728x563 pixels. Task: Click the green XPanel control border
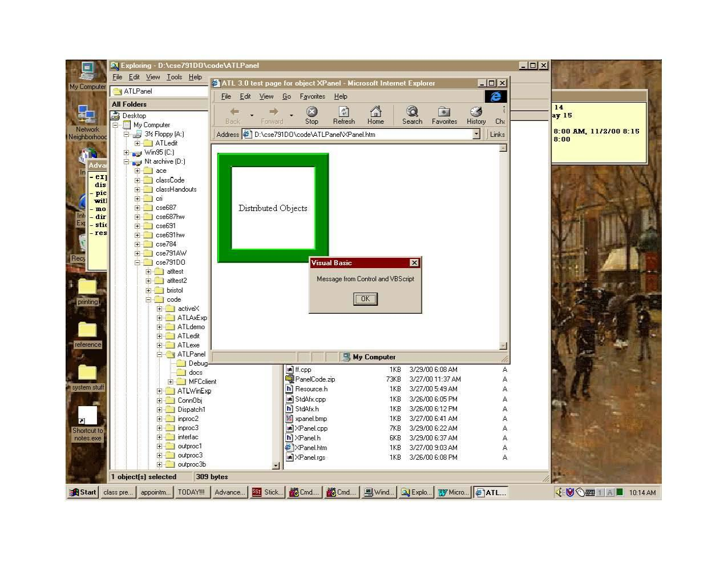(x=224, y=208)
